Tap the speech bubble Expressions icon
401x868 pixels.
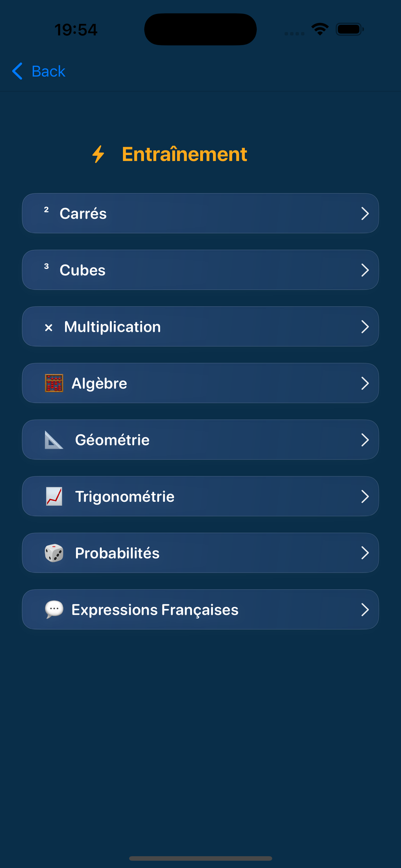tap(54, 610)
